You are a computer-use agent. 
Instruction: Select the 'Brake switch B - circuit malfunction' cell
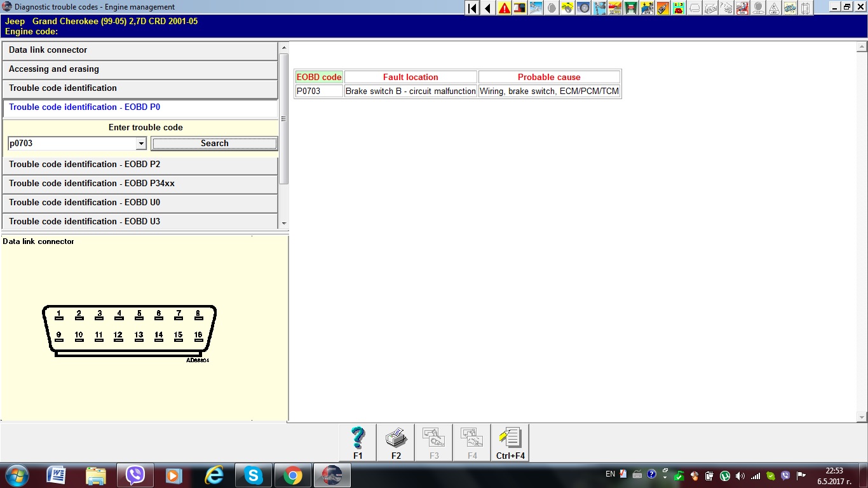410,91
